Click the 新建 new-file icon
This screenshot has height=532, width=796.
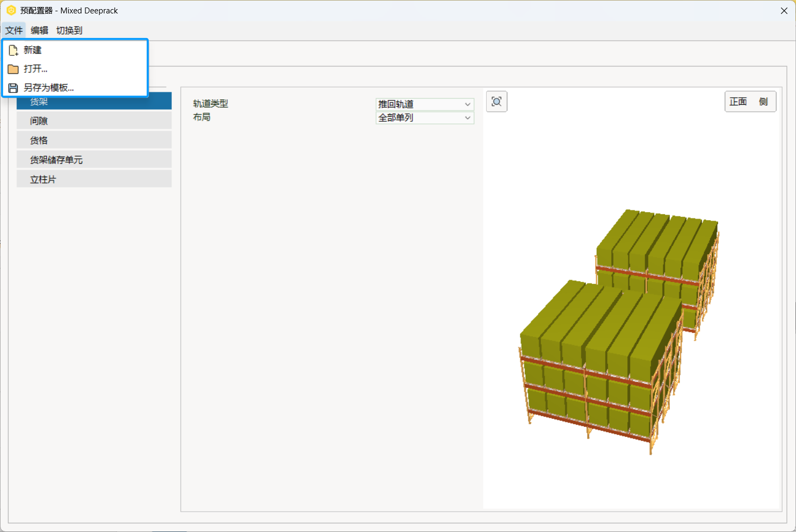[x=13, y=50]
